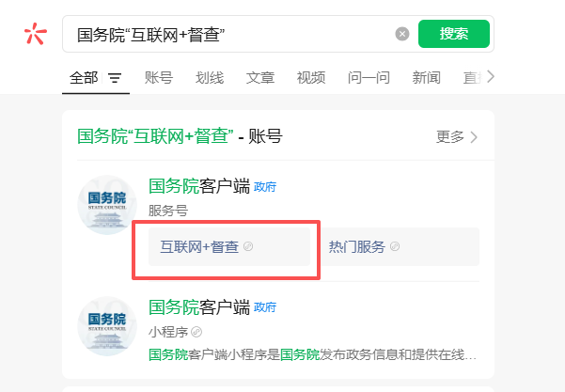The height and width of the screenshot is (392, 565).
Task: Click the WeChat Search logo icon
Action: (x=35, y=34)
